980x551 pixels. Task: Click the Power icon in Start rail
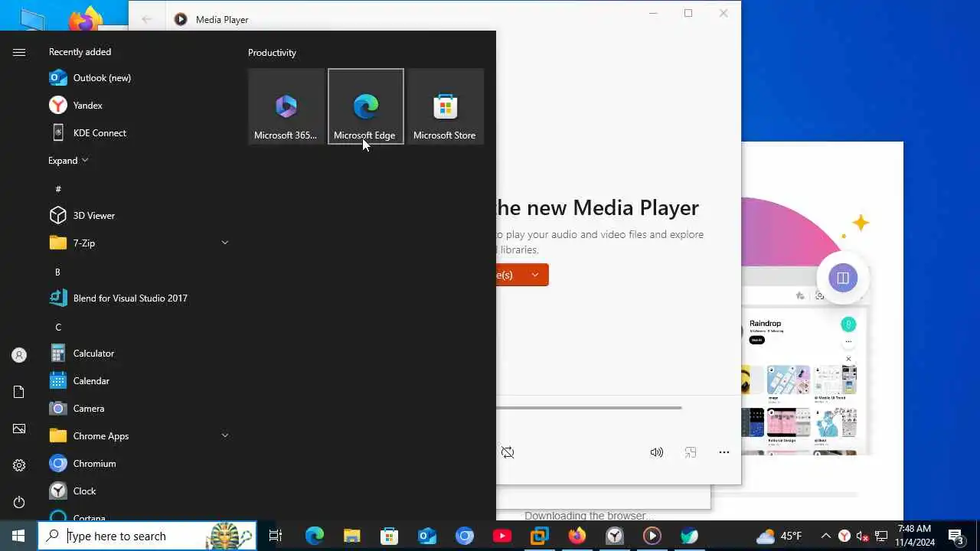coord(19,502)
